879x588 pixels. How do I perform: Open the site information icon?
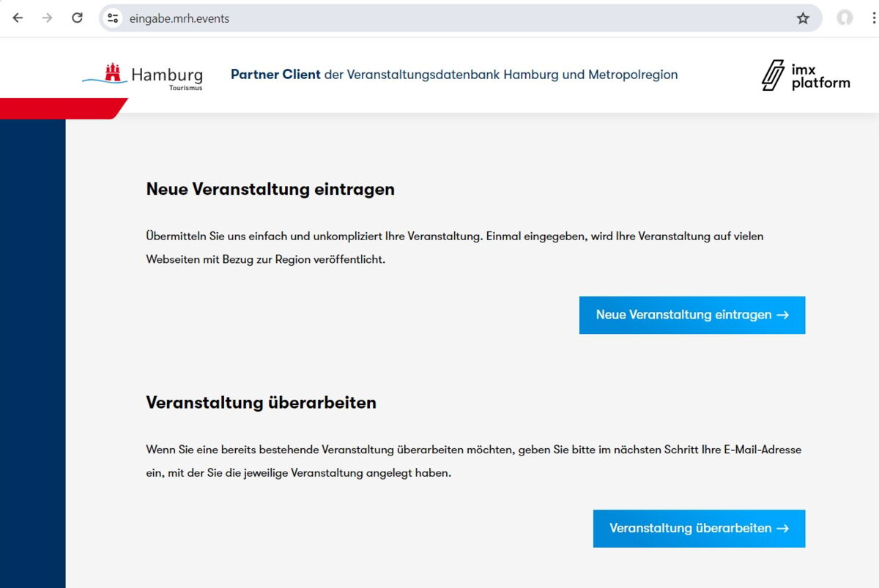tap(113, 18)
